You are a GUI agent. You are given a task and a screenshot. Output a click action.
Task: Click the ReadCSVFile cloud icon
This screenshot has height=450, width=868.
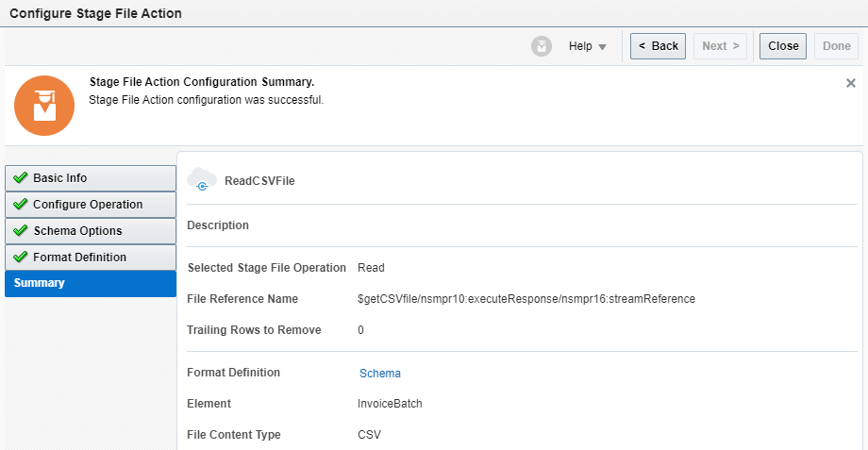click(x=202, y=179)
